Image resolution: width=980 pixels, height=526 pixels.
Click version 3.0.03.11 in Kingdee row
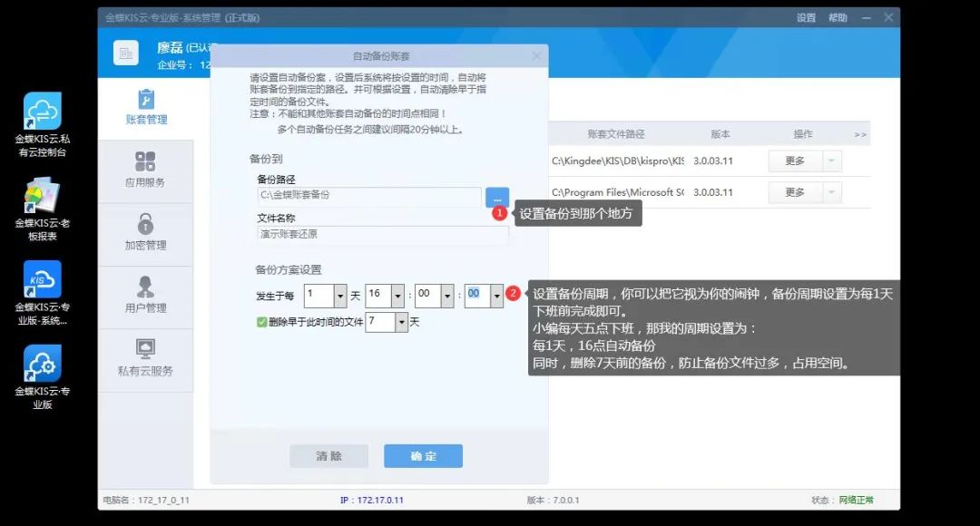[x=712, y=161]
